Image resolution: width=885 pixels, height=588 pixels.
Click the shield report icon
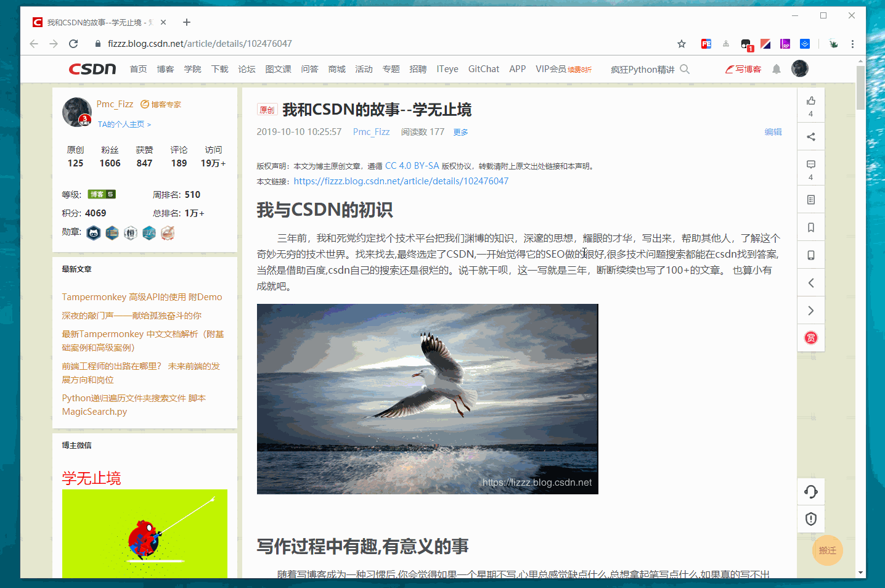coord(811,519)
